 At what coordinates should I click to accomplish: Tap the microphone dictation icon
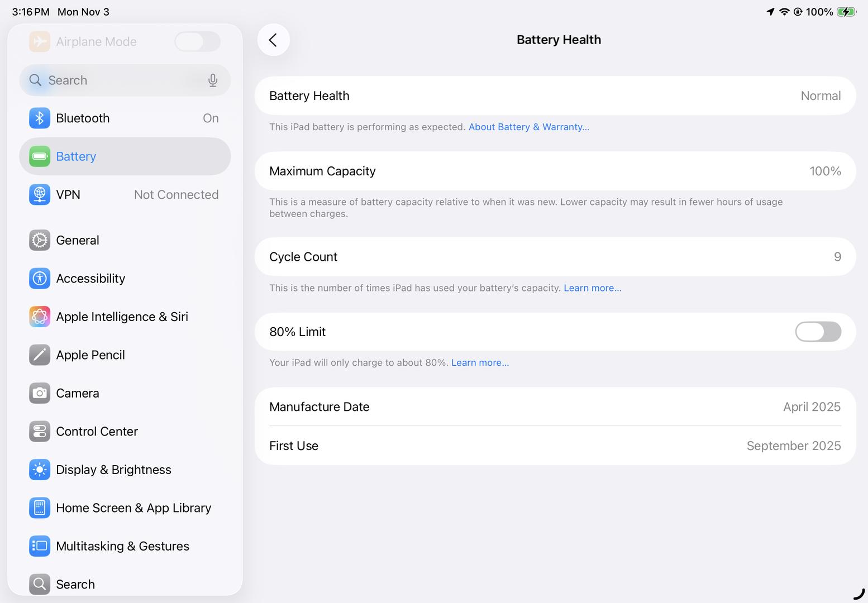(213, 80)
